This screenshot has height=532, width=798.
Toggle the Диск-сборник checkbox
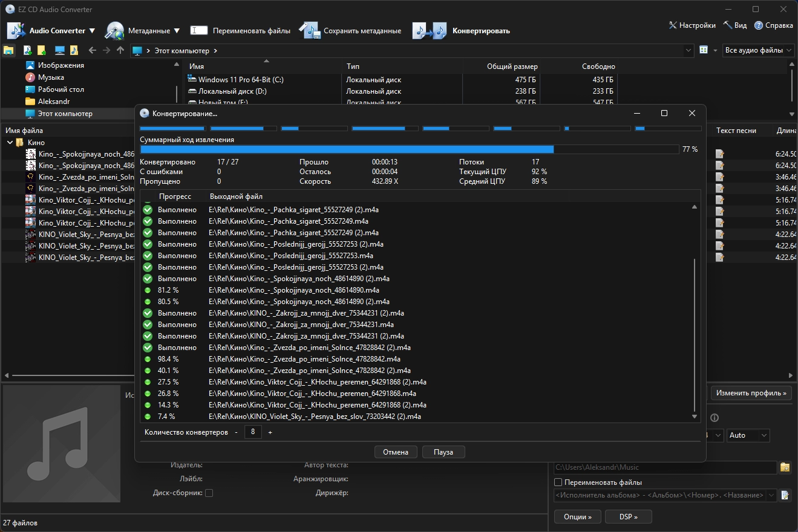[x=209, y=493]
